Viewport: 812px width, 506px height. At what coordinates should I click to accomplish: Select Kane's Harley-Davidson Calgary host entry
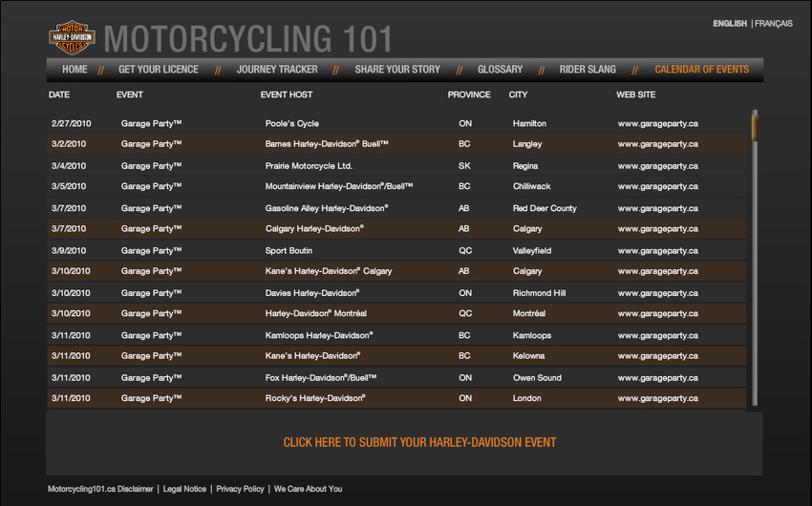click(x=329, y=271)
